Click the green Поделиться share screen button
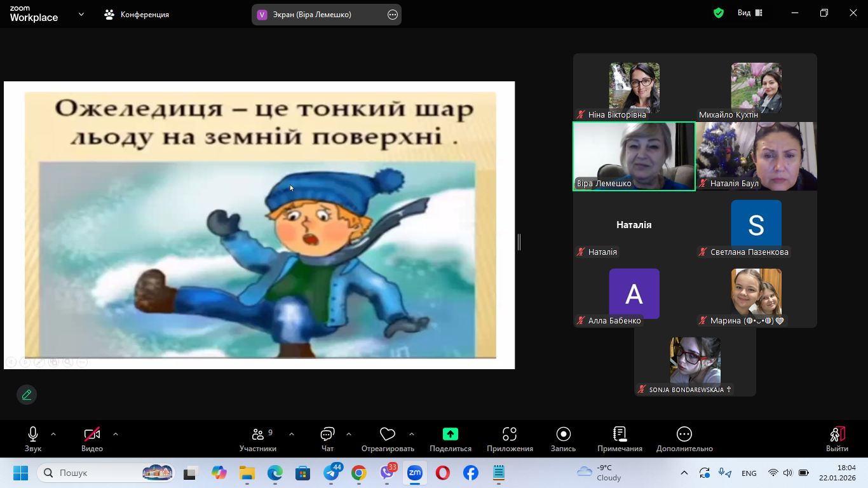 [450, 434]
